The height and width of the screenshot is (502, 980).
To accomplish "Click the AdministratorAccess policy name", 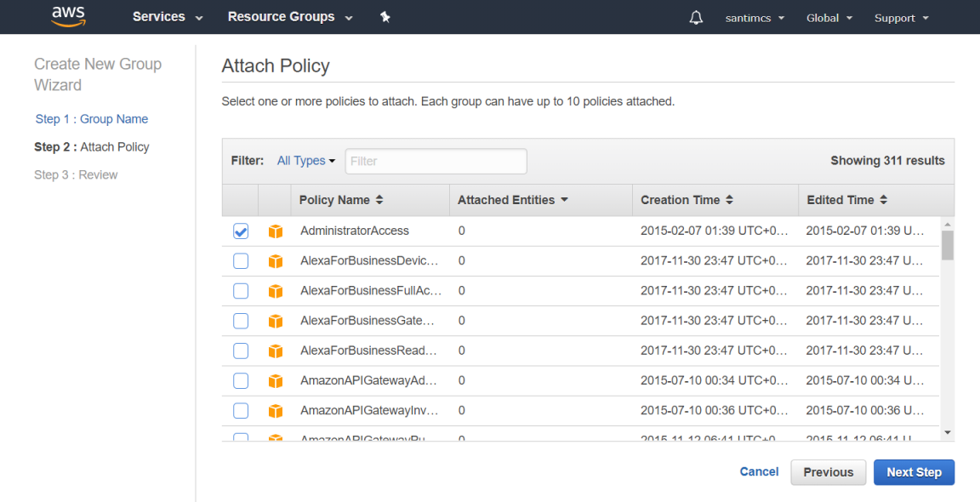I will coord(355,231).
